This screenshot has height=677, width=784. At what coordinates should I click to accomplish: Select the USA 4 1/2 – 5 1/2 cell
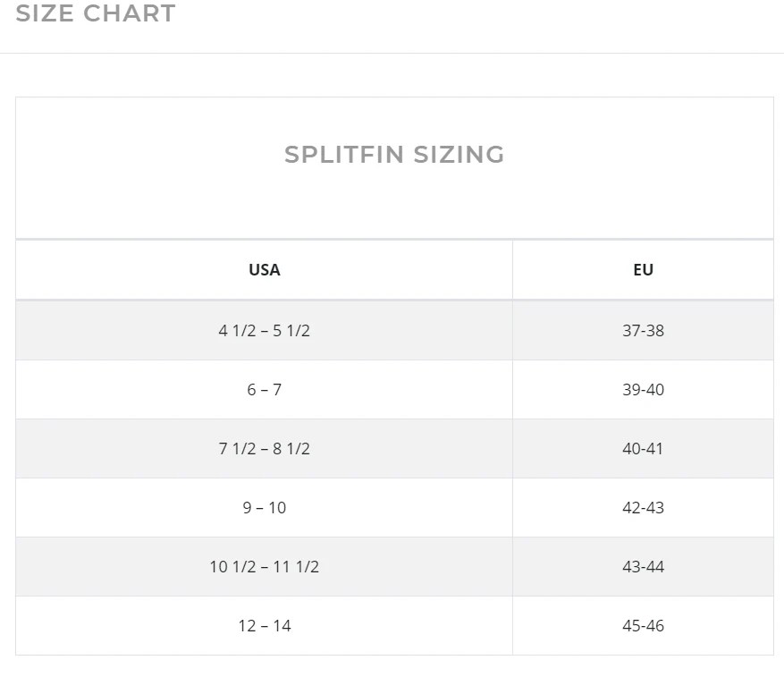click(x=264, y=330)
